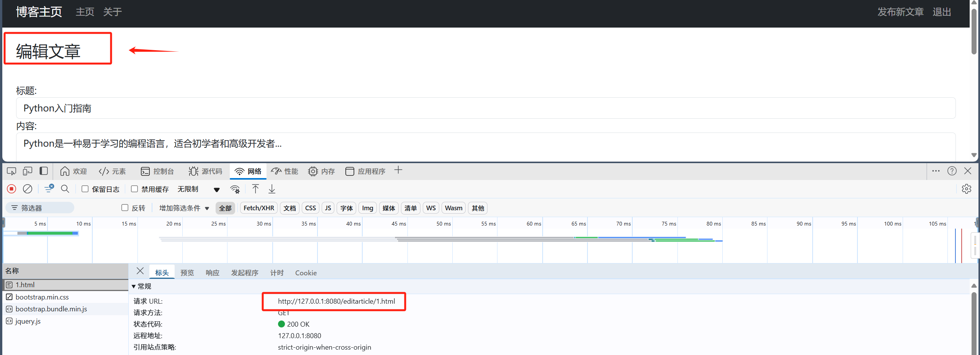Open the 响应 details tab
This screenshot has height=355, width=980.
[212, 273]
